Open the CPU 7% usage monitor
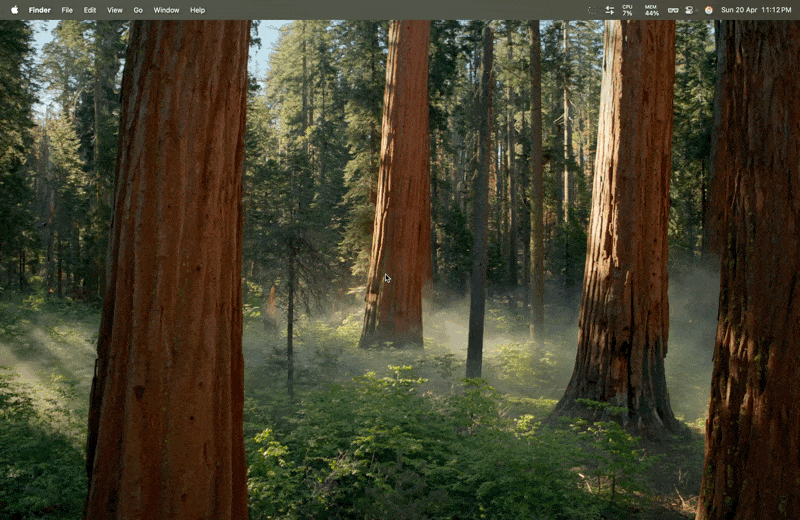Image resolution: width=800 pixels, height=520 pixels. (628, 10)
